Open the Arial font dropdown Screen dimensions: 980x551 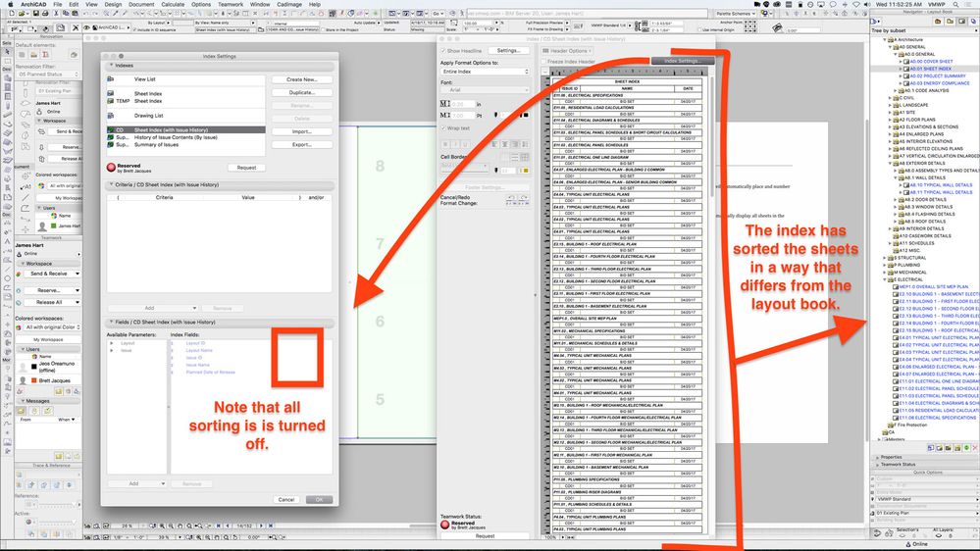485,90
